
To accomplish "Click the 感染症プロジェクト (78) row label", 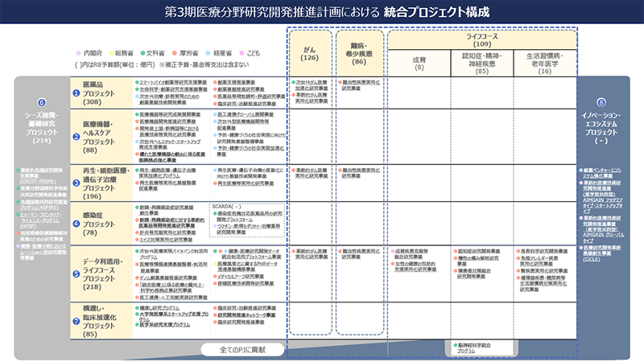I will [98, 224].
